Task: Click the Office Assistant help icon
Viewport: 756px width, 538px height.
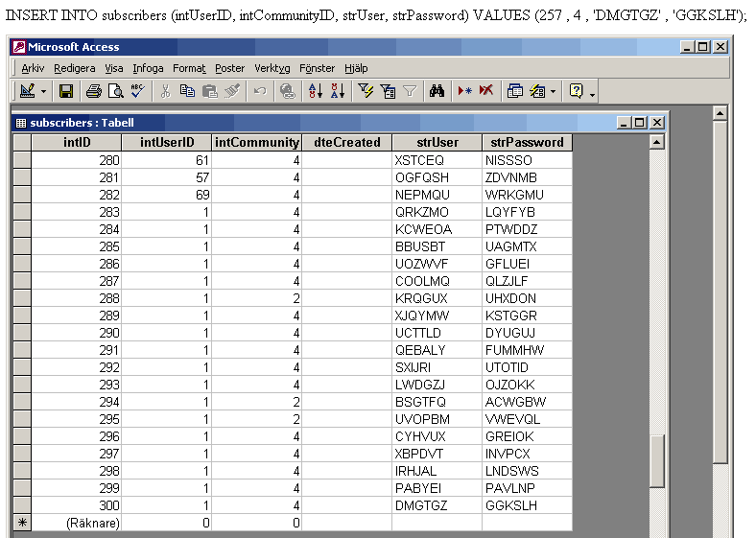Action: coord(577,91)
